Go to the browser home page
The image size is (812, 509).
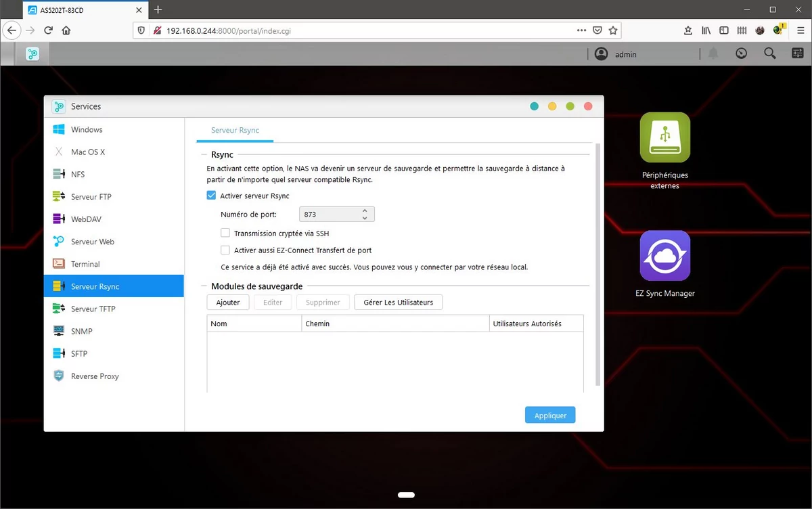66,30
